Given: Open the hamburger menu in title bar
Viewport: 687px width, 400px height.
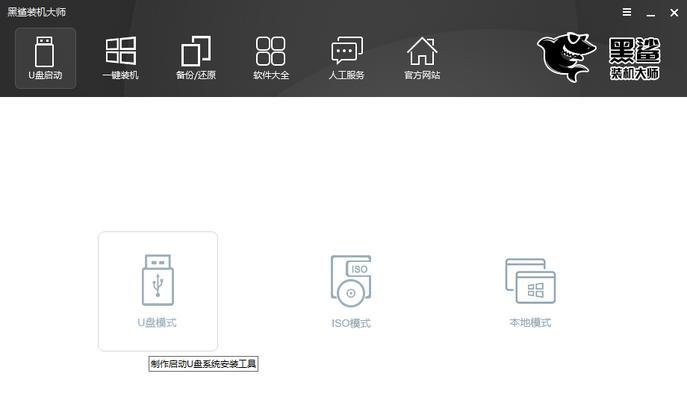Looking at the screenshot, I should [627, 12].
